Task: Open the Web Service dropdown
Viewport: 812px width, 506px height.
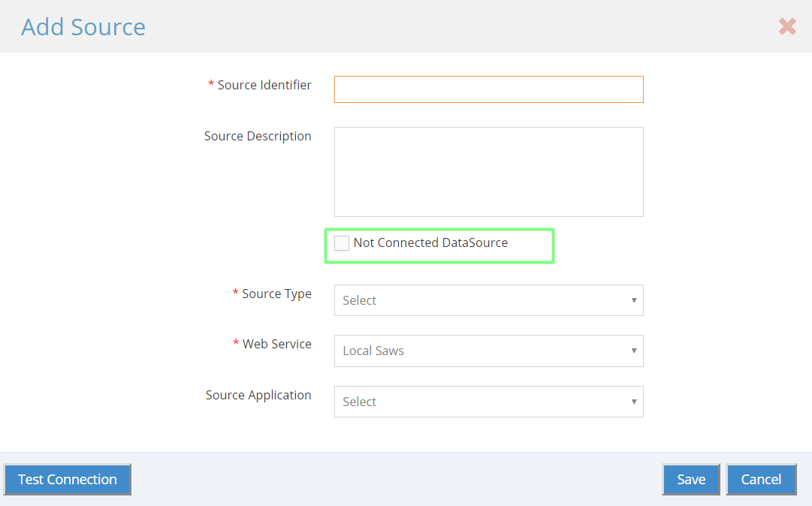Action: pos(489,351)
